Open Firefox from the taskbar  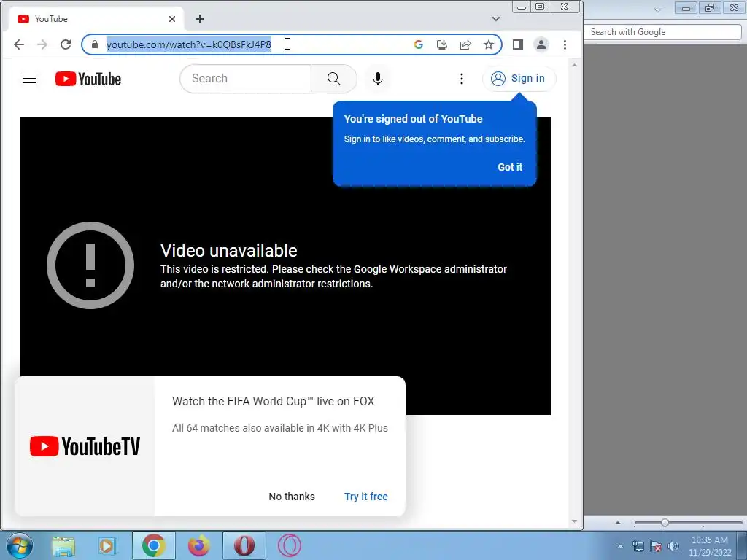[x=198, y=545]
